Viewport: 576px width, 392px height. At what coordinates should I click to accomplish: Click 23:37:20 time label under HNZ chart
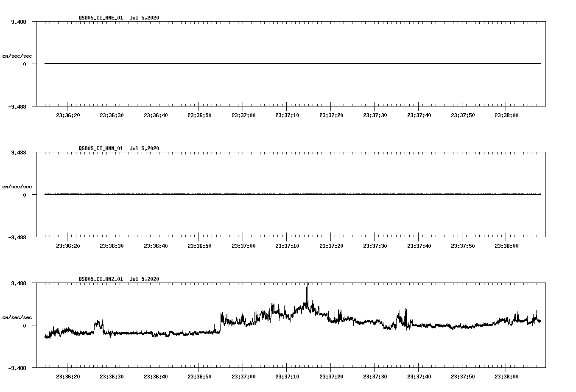[x=331, y=377]
